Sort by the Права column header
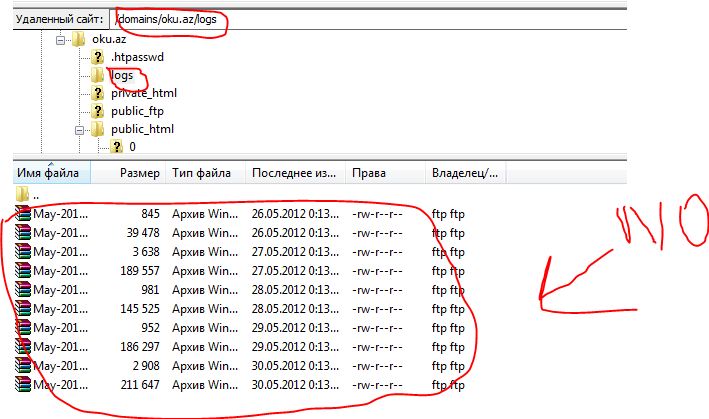The width and height of the screenshot is (709, 419). click(385, 173)
